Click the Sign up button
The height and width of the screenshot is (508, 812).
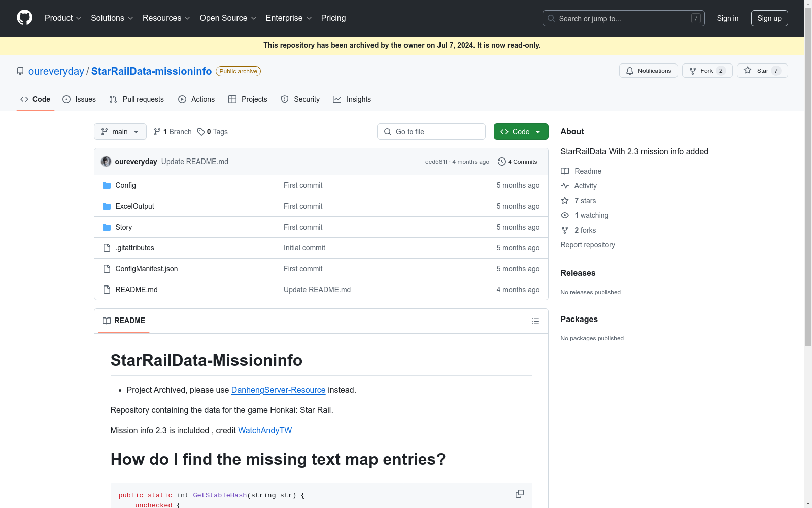(x=769, y=18)
